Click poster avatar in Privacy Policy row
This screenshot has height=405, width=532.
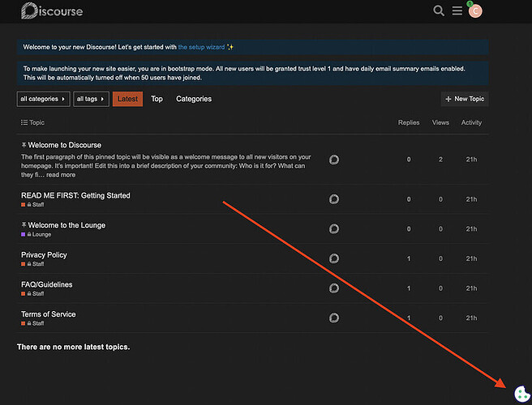tap(334, 258)
